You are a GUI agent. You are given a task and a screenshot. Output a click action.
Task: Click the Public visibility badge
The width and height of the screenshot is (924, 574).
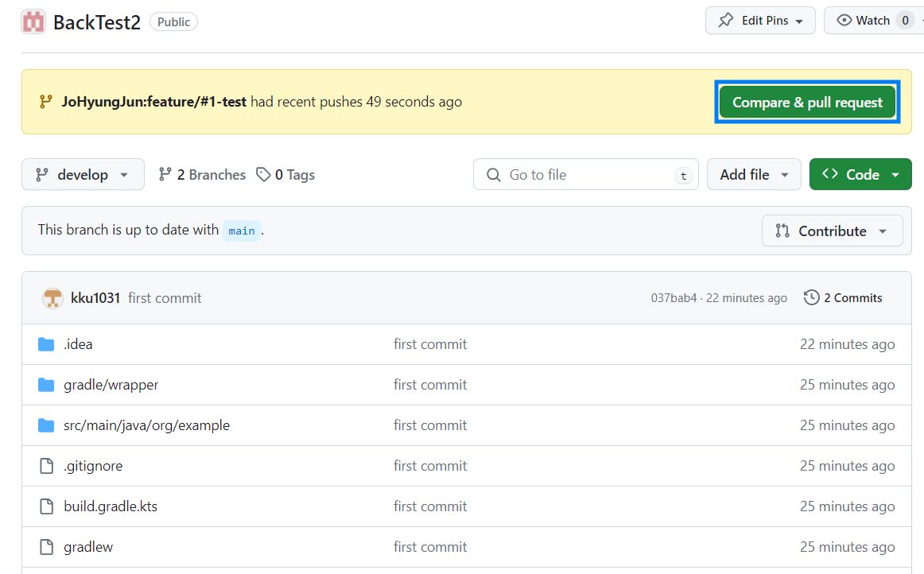173,21
